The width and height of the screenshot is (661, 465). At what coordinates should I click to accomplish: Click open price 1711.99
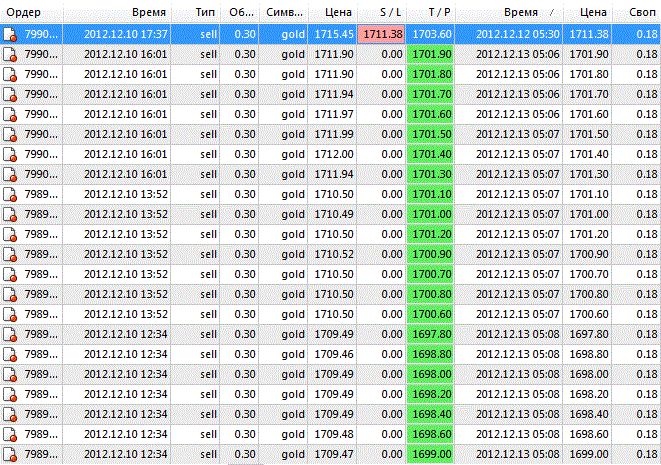[334, 134]
